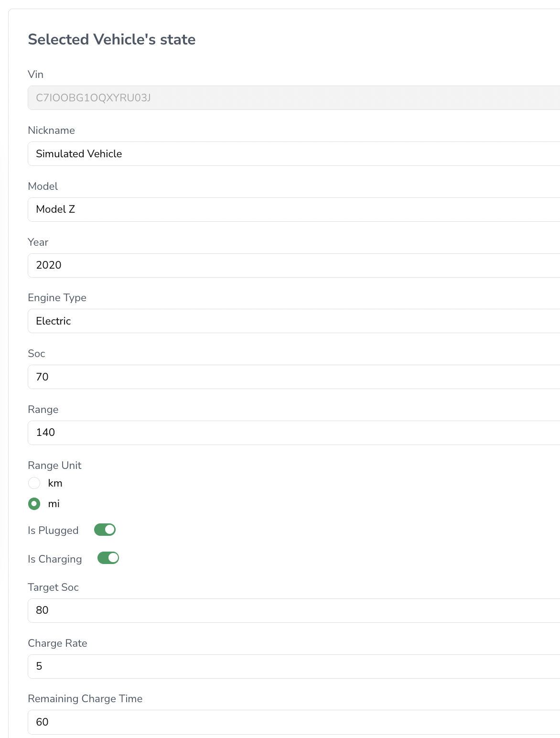Focus the Year field showing 2020
This screenshot has height=738, width=560.
click(x=294, y=265)
